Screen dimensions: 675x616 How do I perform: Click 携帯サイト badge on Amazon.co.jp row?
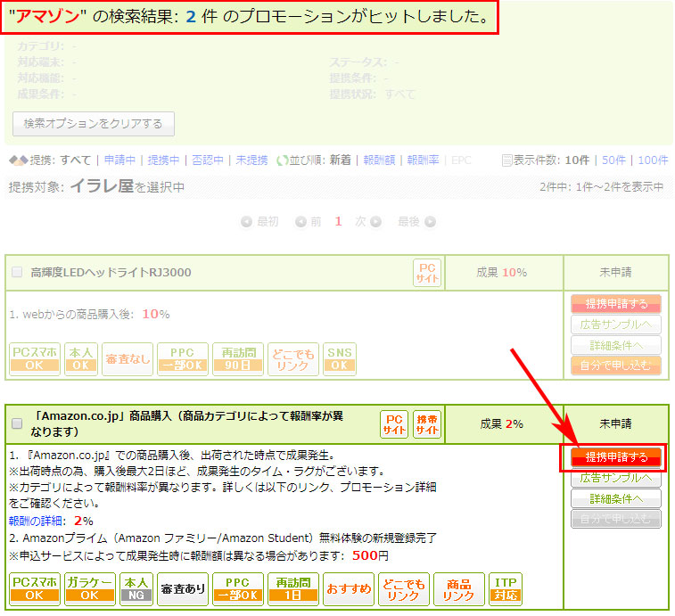pyautogui.click(x=427, y=424)
